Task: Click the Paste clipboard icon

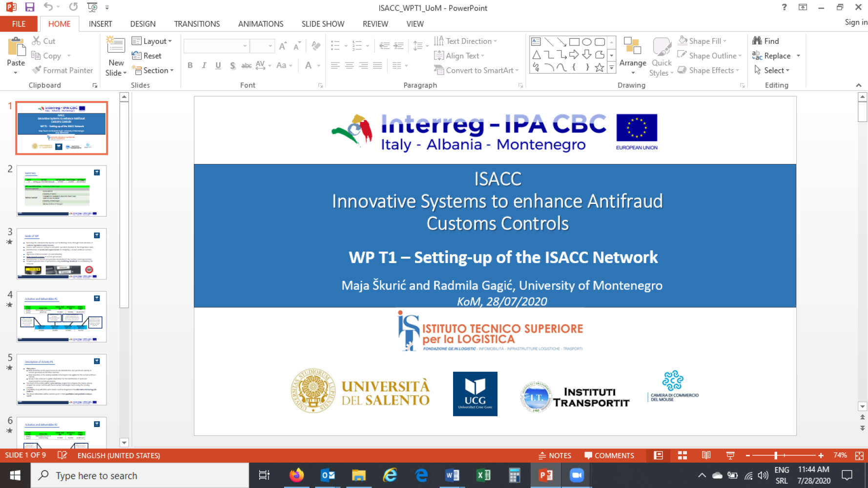Action: 16,49
